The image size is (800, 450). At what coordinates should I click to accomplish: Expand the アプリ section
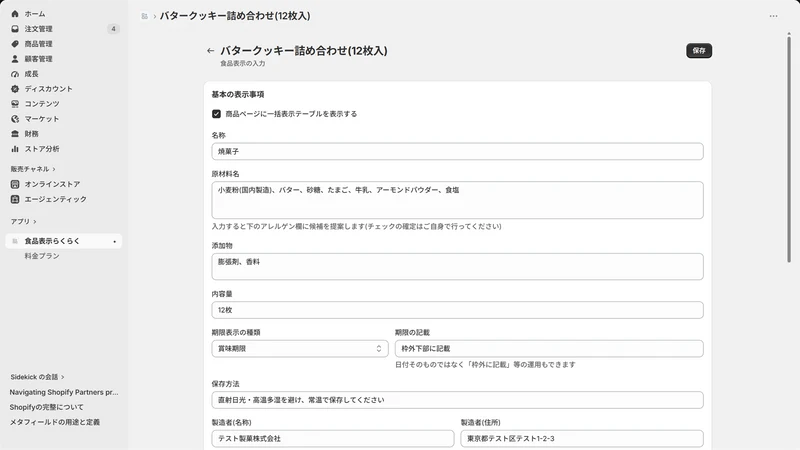coord(23,221)
